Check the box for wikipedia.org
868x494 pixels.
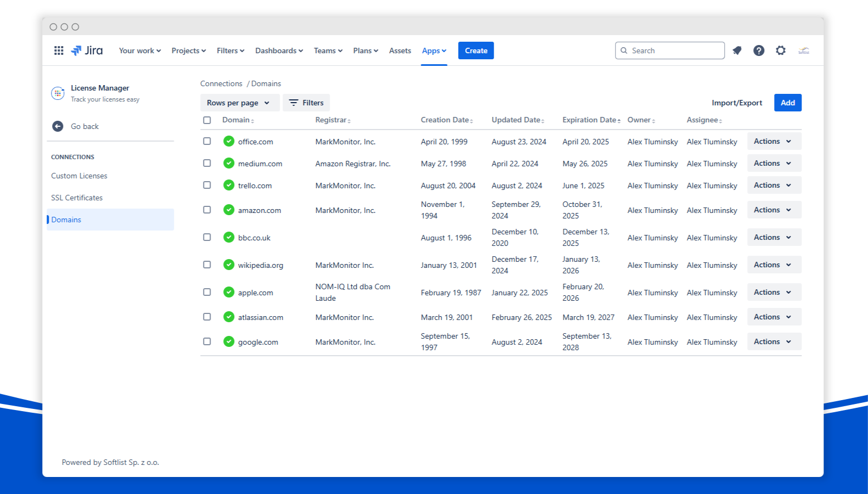click(x=207, y=265)
